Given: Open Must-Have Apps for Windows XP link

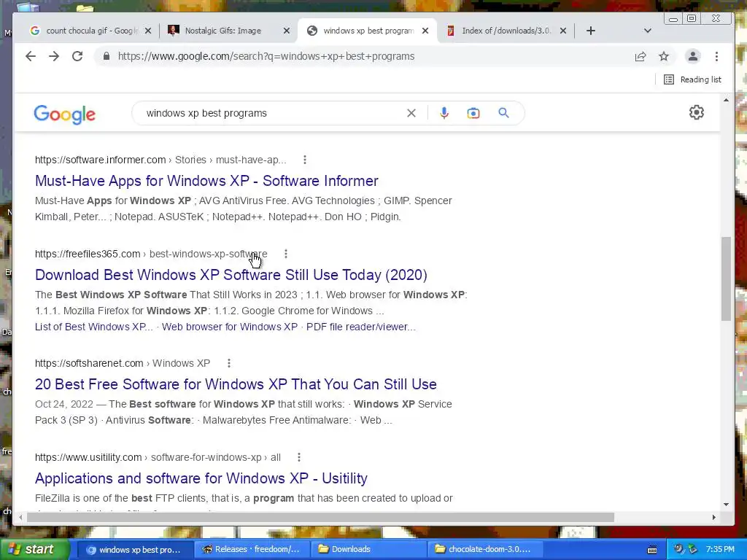Looking at the screenshot, I should [206, 181].
